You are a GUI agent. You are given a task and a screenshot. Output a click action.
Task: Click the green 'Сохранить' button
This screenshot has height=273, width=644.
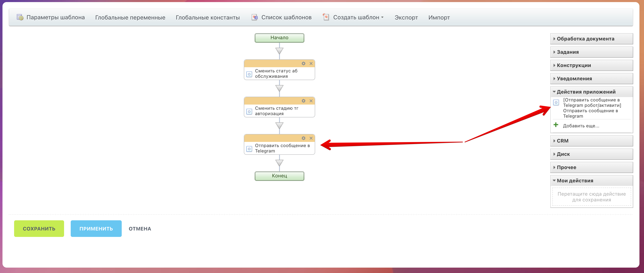(x=39, y=228)
